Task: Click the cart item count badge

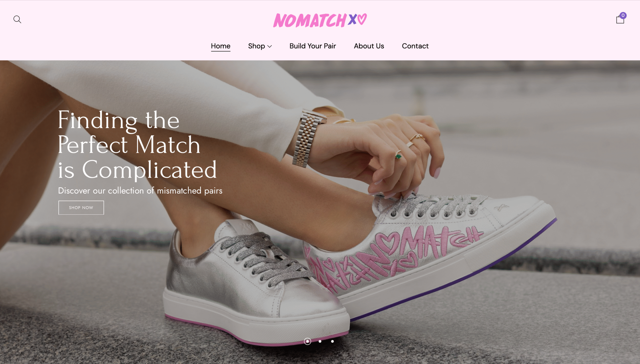Action: tap(623, 15)
